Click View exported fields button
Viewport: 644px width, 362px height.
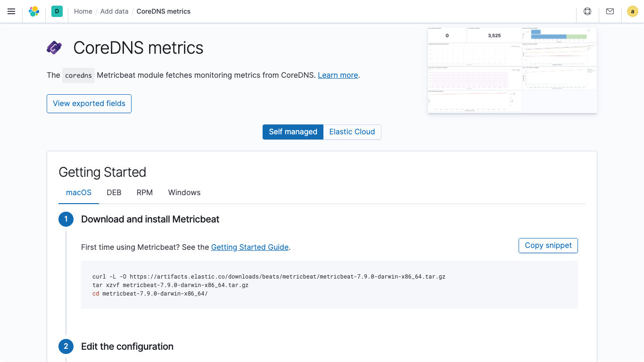pyautogui.click(x=89, y=104)
